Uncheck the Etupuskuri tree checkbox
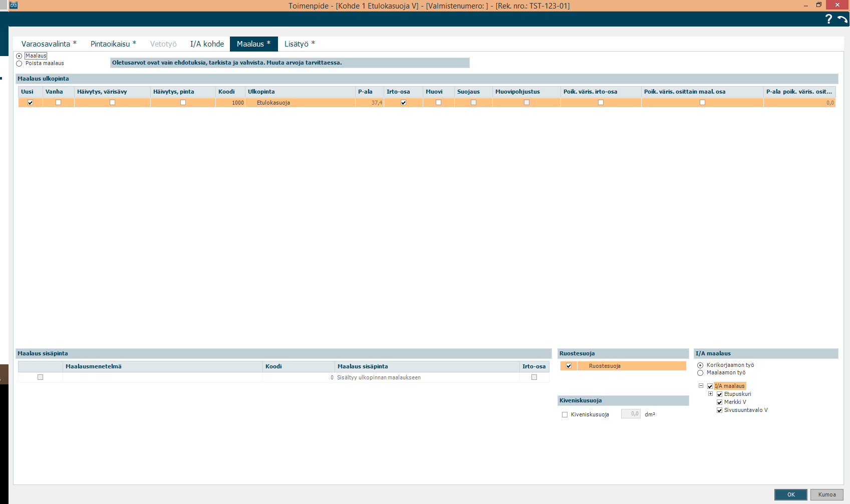Screen dimensions: 850x504 point(719,394)
